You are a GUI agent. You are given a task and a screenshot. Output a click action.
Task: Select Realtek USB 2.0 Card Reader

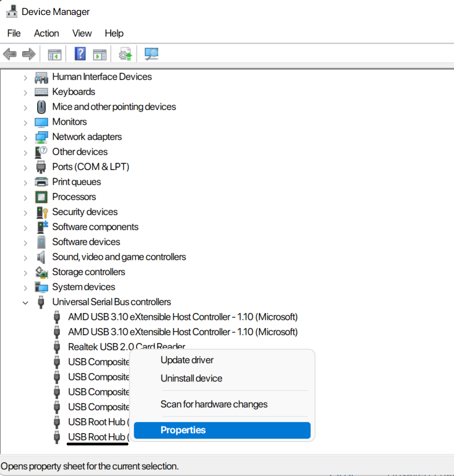tap(127, 346)
